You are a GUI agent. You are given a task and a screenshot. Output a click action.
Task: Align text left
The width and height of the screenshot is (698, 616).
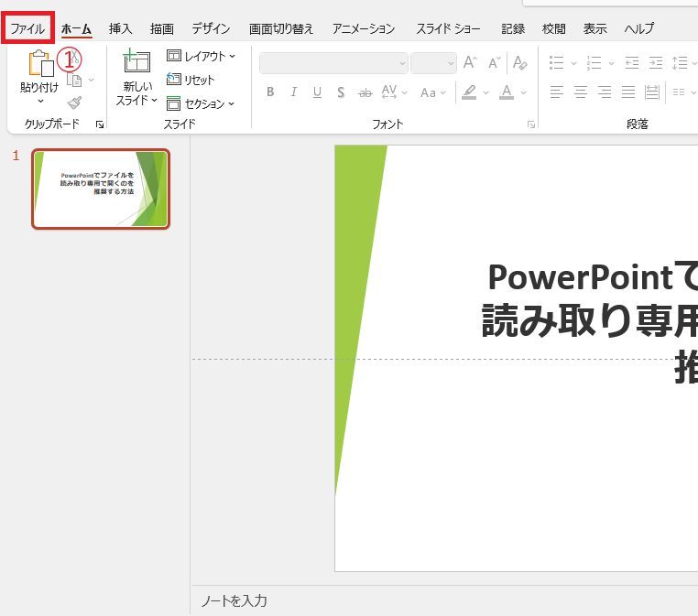tap(556, 92)
